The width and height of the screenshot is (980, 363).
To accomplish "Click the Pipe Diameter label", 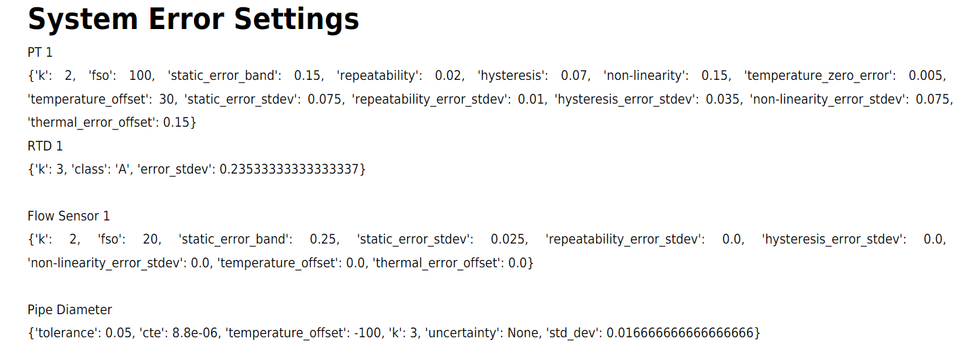I will 70,310.
